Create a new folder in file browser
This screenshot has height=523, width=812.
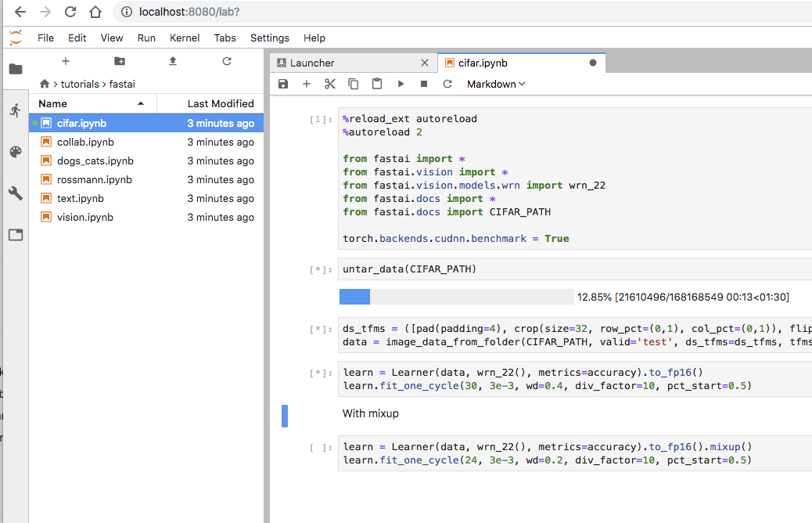(x=119, y=61)
